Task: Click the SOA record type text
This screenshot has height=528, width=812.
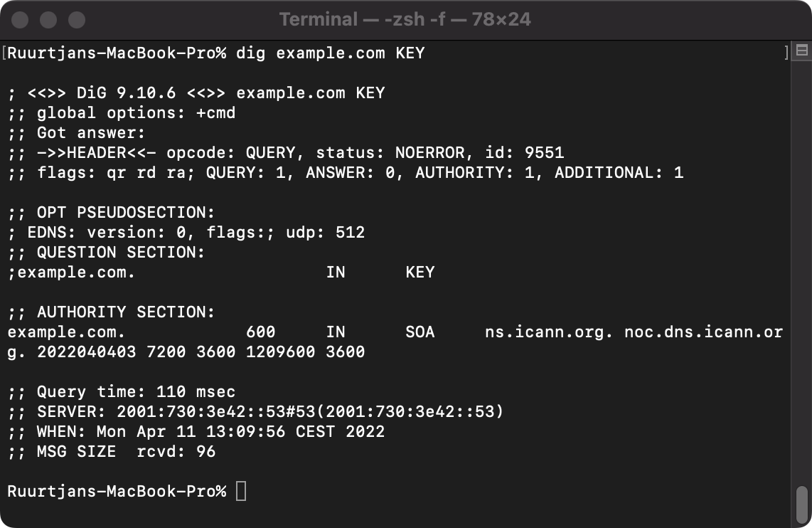Action: 421,332
